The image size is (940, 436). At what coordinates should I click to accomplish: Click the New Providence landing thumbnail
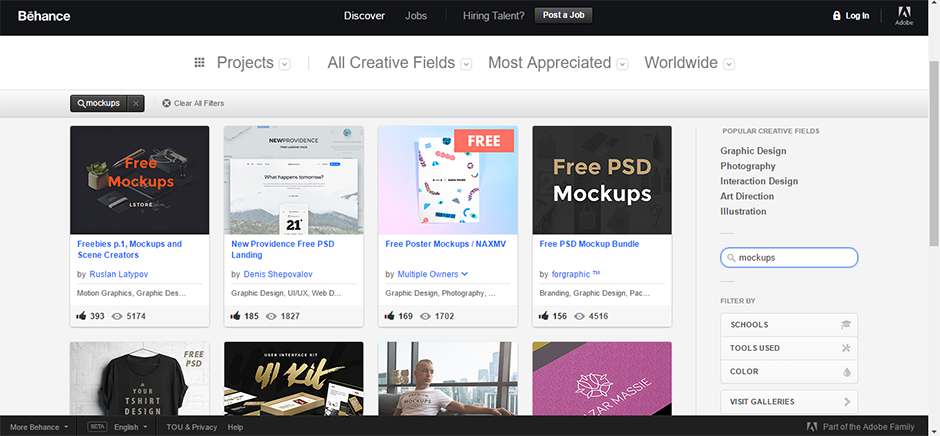click(x=294, y=180)
